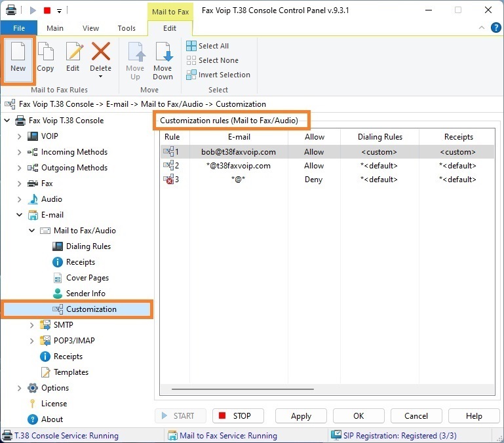This screenshot has width=504, height=443.
Task: Click the Audio music note icon
Action: (33, 199)
